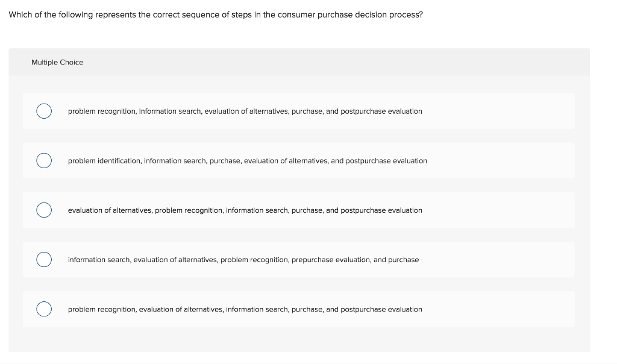Click the answer mentioning purchase before evaluation of alternatives

point(248,160)
